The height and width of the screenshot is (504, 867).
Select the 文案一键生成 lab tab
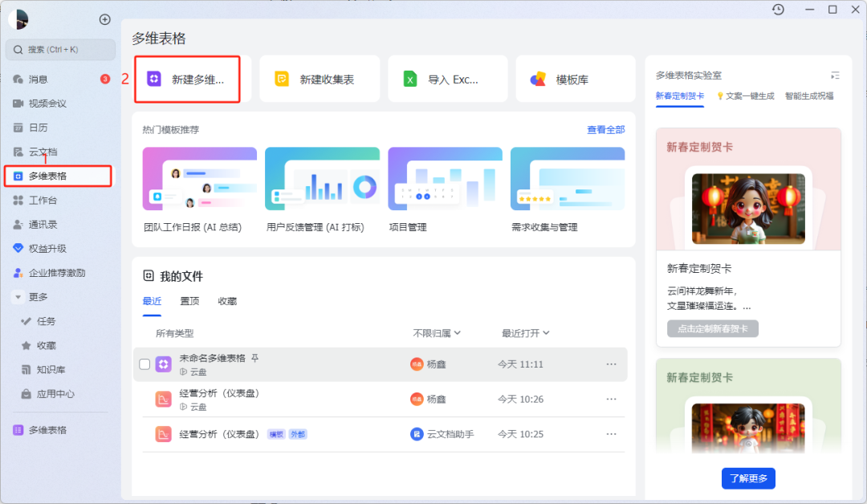coord(745,96)
